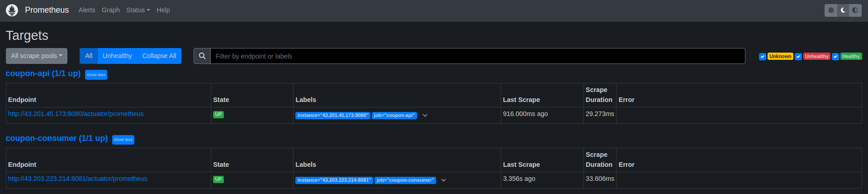The height and width of the screenshot is (194, 868).
Task: Open coupon-consumer pool heading link
Action: click(57, 138)
